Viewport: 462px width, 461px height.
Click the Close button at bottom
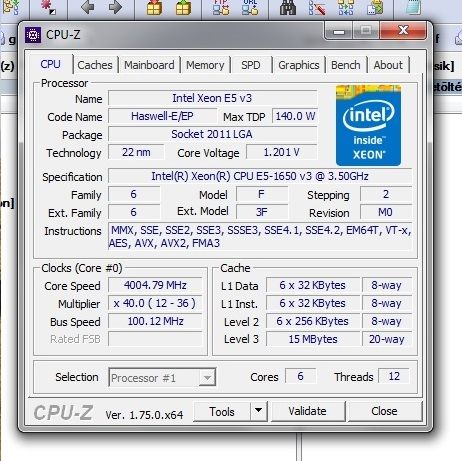384,411
